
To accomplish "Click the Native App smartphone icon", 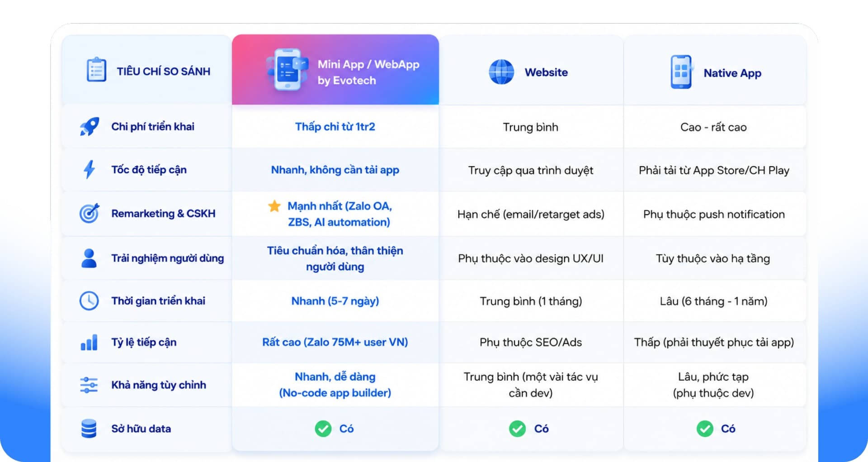I will (681, 71).
